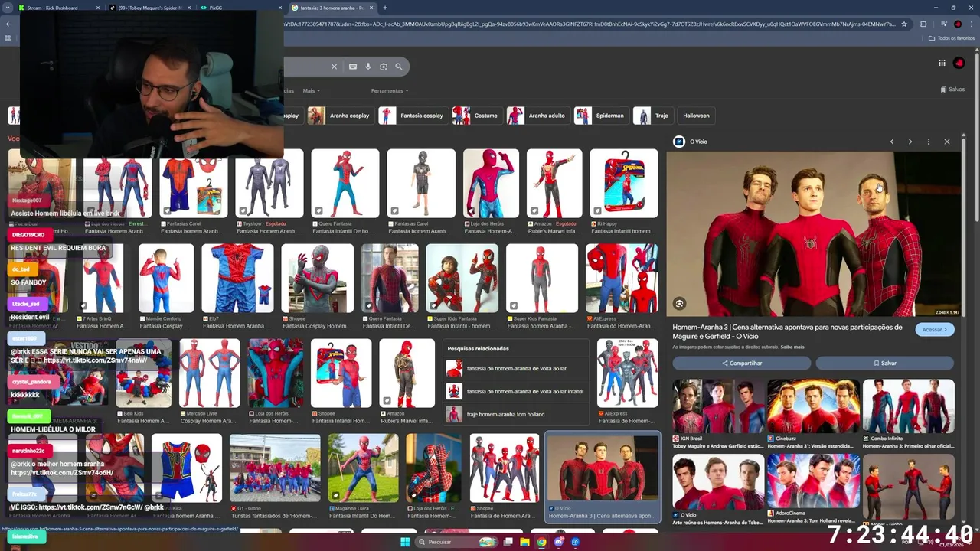Clear the search box with the X icon

click(x=334, y=67)
